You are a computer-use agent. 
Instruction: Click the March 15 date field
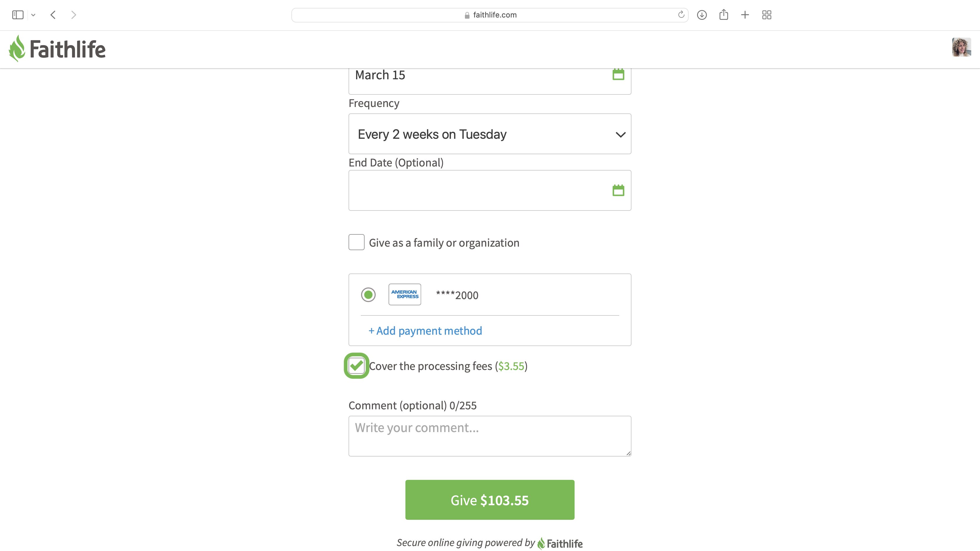[490, 81]
